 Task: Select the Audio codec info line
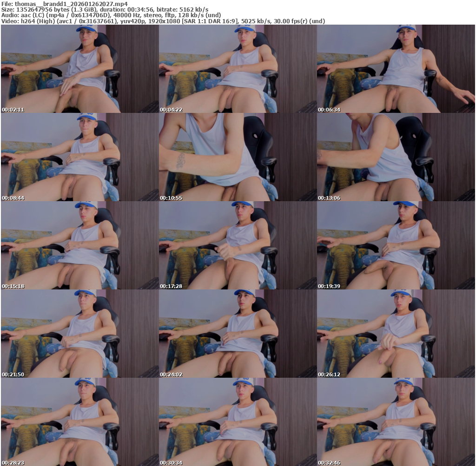[x=111, y=15]
